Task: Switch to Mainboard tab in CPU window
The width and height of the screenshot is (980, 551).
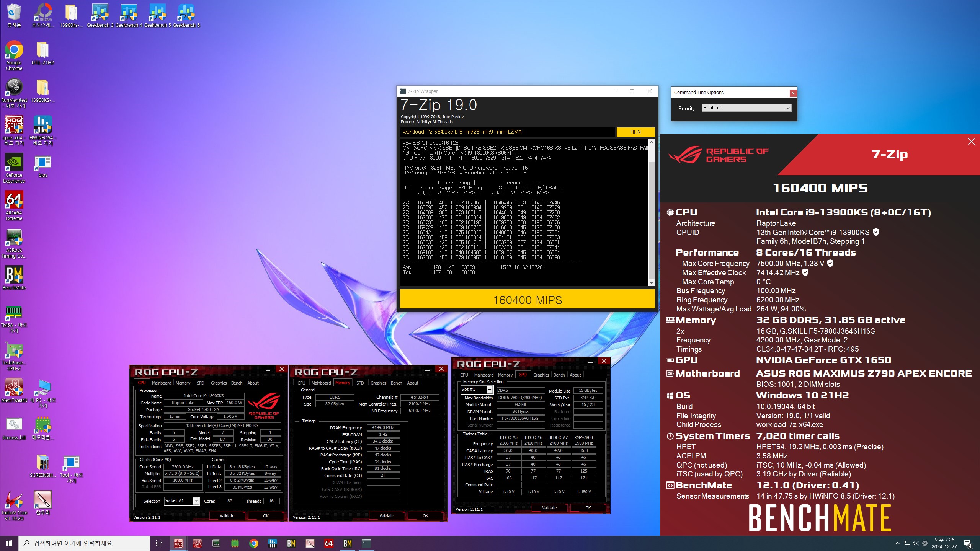Action: click(x=162, y=383)
